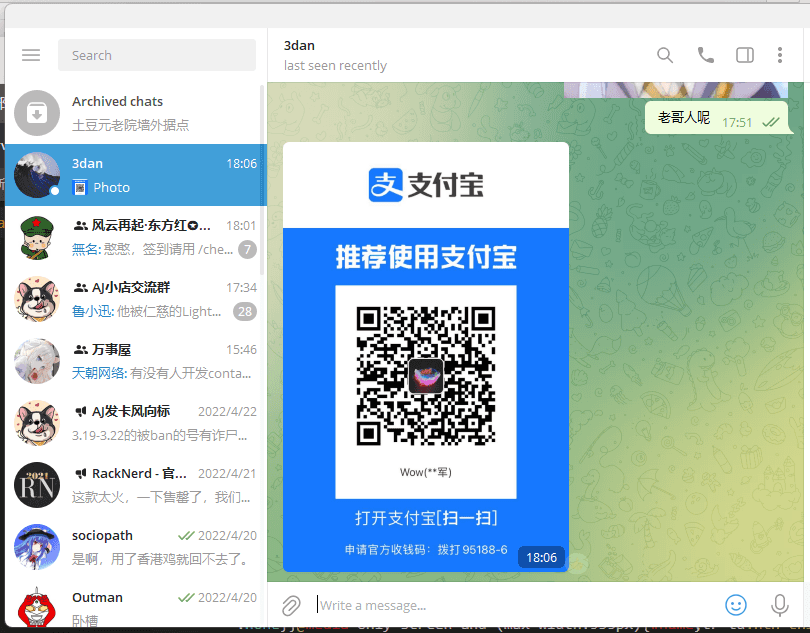The height and width of the screenshot is (633, 810).
Task: Record a voice message with microphone
Action: tap(780, 605)
